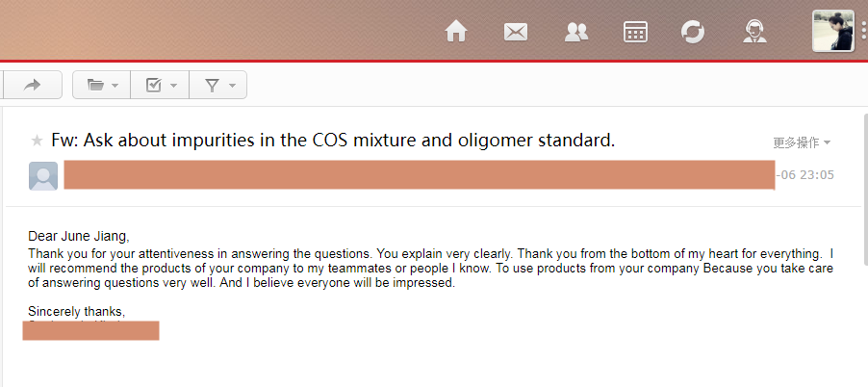Click the "Sincerely thanks," closing line
Image resolution: width=868 pixels, height=387 pixels.
tap(77, 311)
